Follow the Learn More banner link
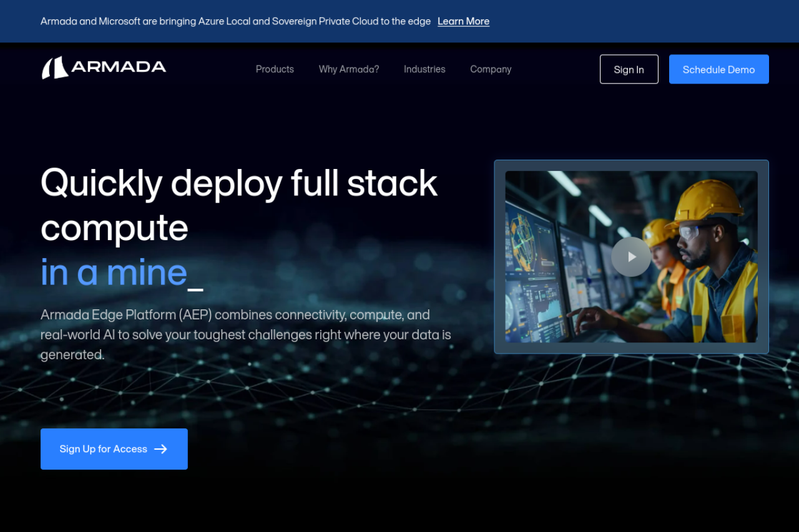This screenshot has width=799, height=532. (463, 21)
